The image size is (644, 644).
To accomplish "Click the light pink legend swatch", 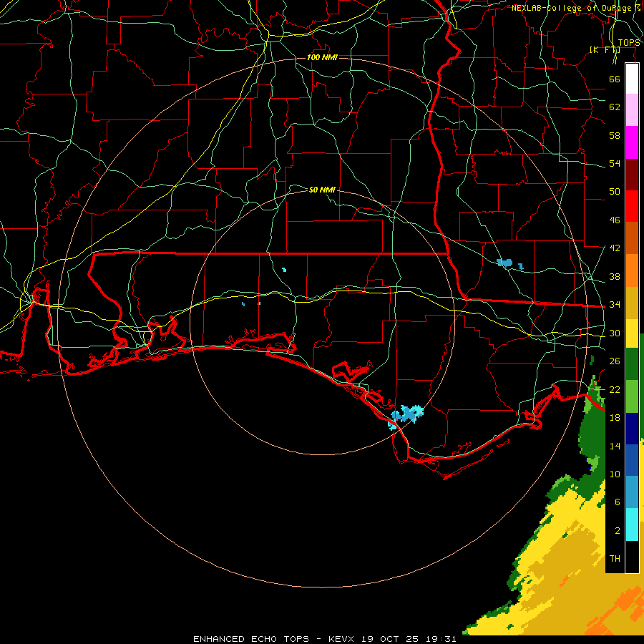I will [632, 110].
